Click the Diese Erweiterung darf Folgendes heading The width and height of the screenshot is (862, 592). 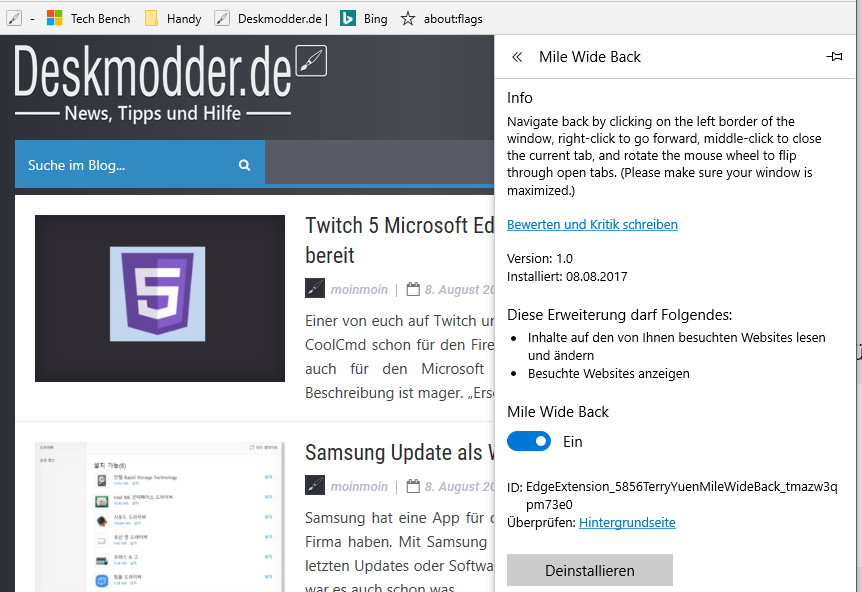coord(620,315)
